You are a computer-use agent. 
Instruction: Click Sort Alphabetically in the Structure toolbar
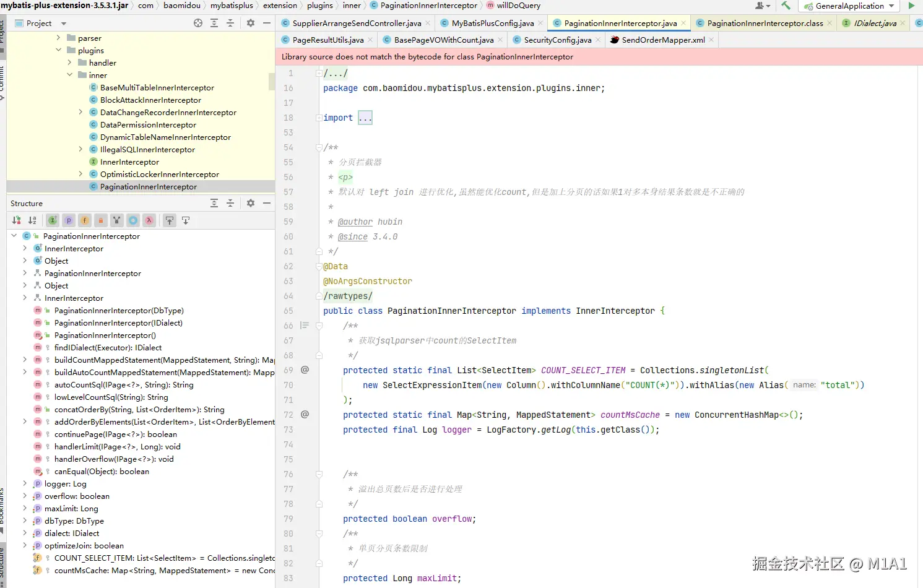point(32,220)
